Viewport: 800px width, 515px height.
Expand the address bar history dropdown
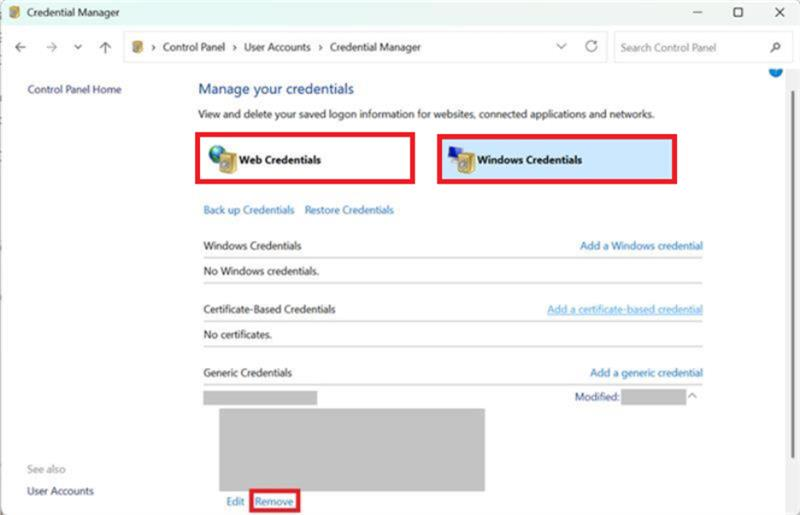pyautogui.click(x=561, y=46)
